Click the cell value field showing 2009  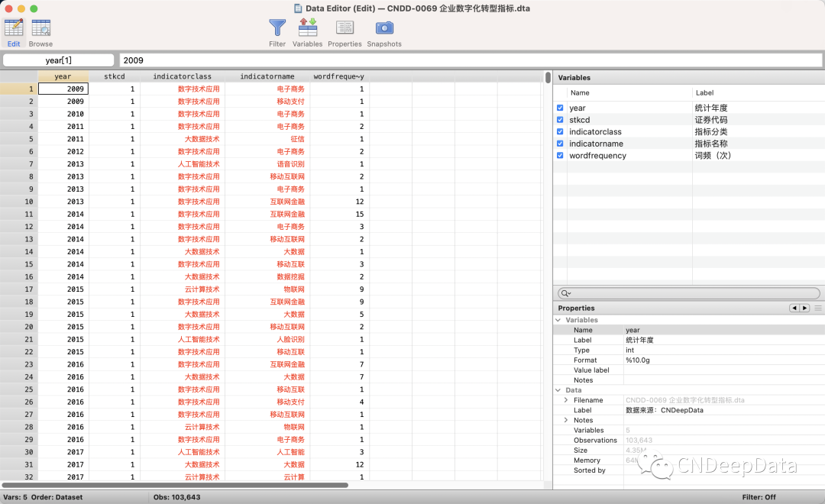point(471,60)
